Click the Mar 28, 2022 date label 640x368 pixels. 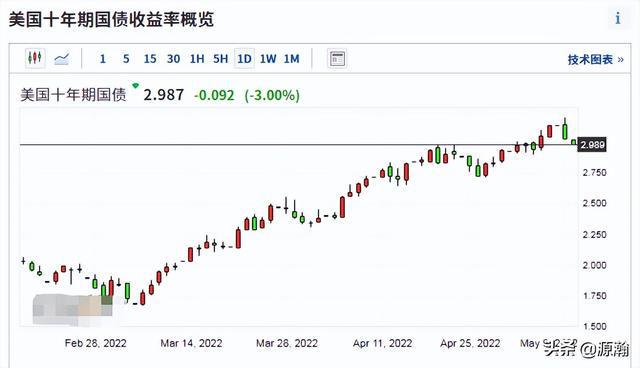(x=287, y=343)
